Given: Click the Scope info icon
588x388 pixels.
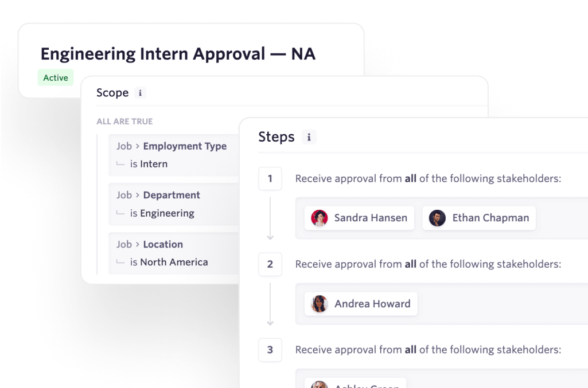Looking at the screenshot, I should [142, 93].
